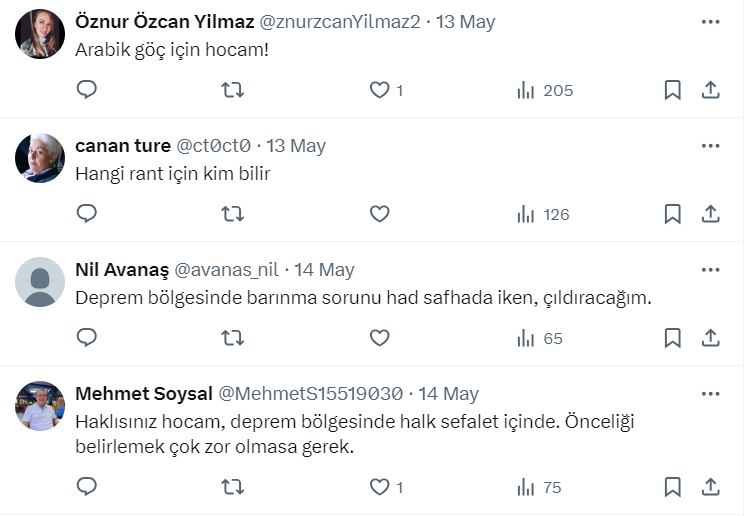View analytics showing 205 views
Image resolution: width=754 pixels, height=516 pixels.
click(x=545, y=90)
